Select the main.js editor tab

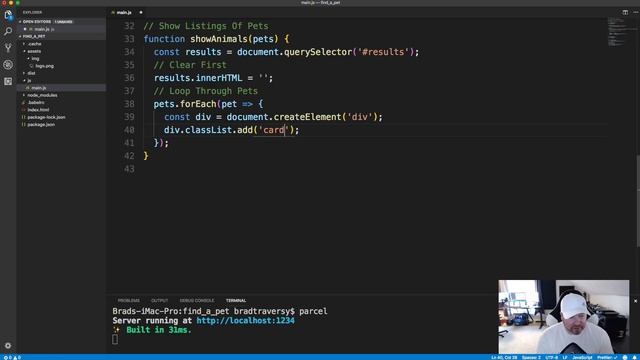124,13
